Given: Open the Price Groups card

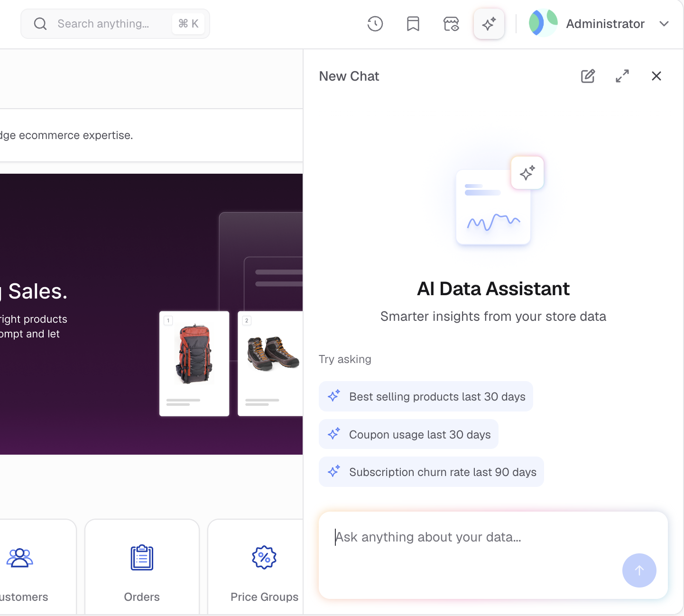Looking at the screenshot, I should [x=255, y=567].
